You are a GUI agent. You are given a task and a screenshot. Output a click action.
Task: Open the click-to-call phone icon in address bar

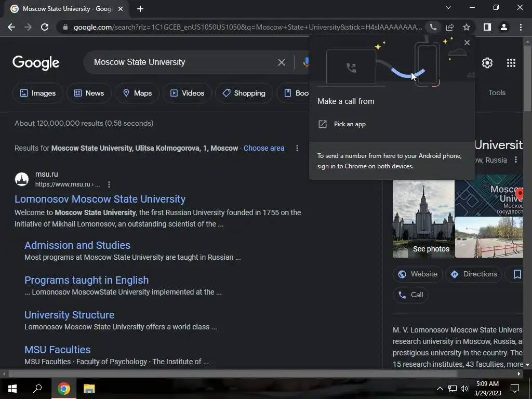pos(433,27)
